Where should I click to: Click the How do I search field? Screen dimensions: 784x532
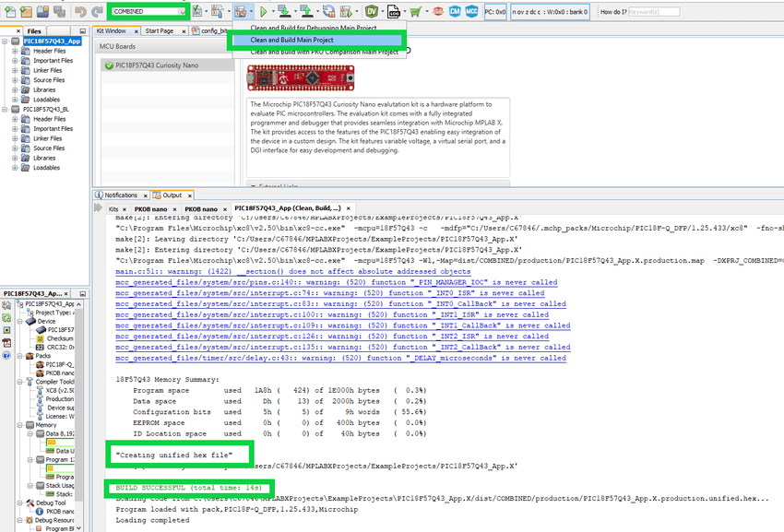point(655,12)
